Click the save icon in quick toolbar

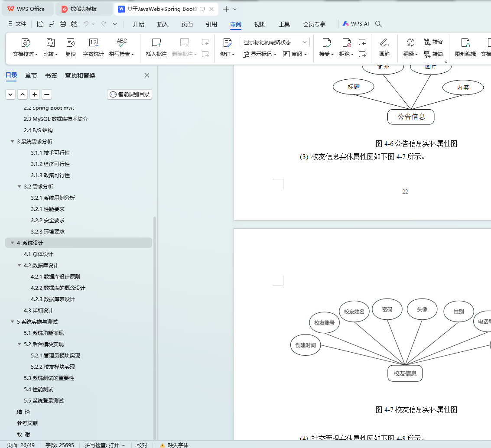coord(40,24)
